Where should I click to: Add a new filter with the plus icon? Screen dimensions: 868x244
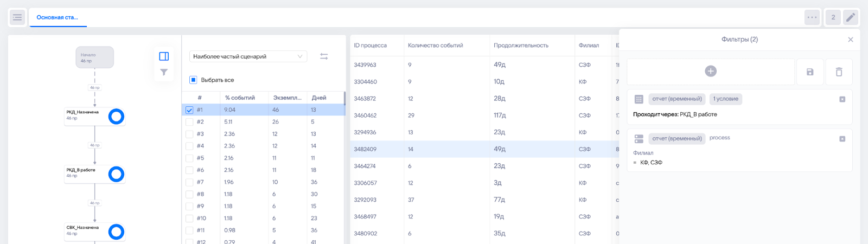pos(711,71)
